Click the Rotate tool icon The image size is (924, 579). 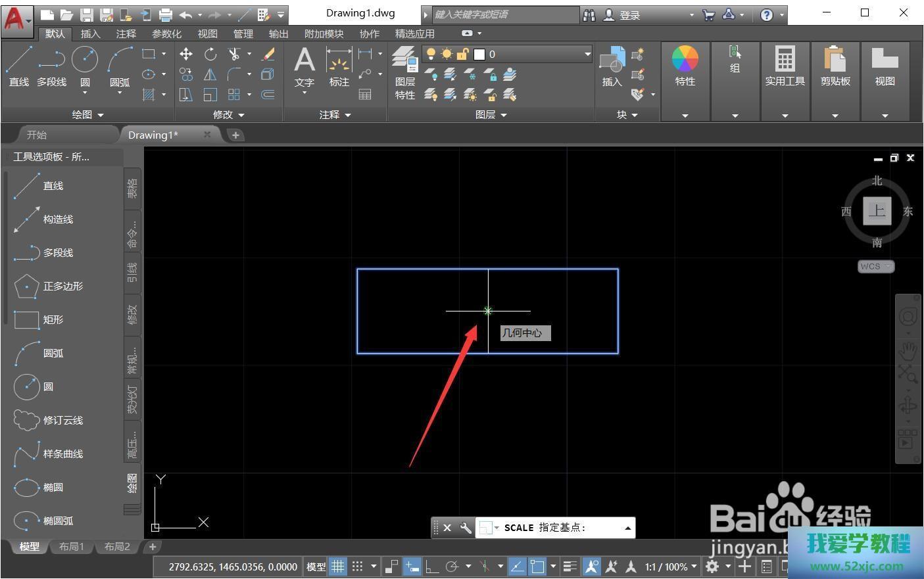(210, 55)
